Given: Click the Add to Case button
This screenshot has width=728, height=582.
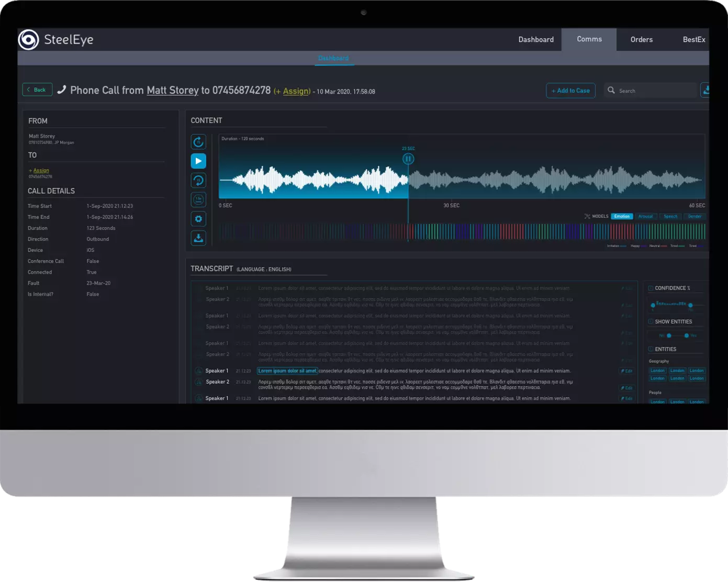Looking at the screenshot, I should (x=570, y=91).
